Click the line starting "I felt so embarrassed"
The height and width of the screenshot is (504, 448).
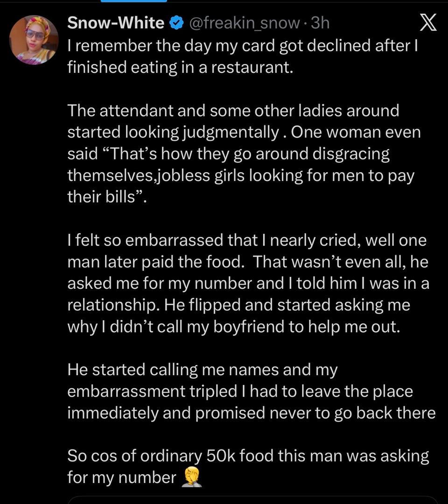coord(247,240)
